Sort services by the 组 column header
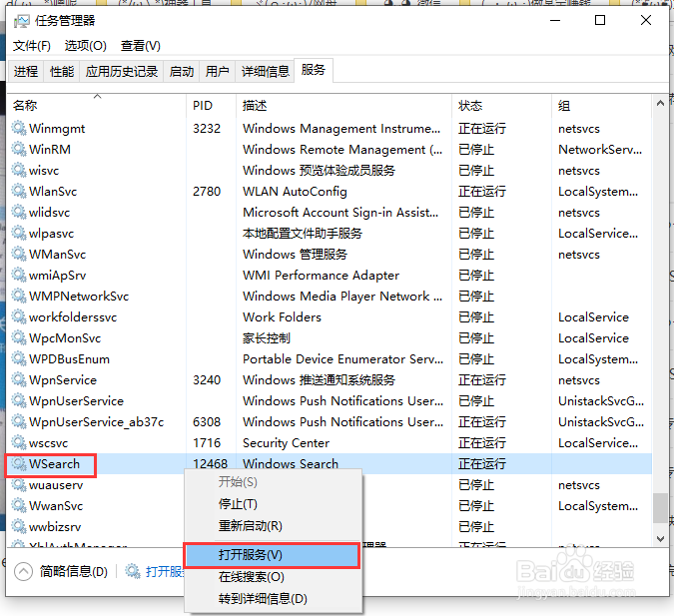The image size is (674, 616). [x=602, y=105]
